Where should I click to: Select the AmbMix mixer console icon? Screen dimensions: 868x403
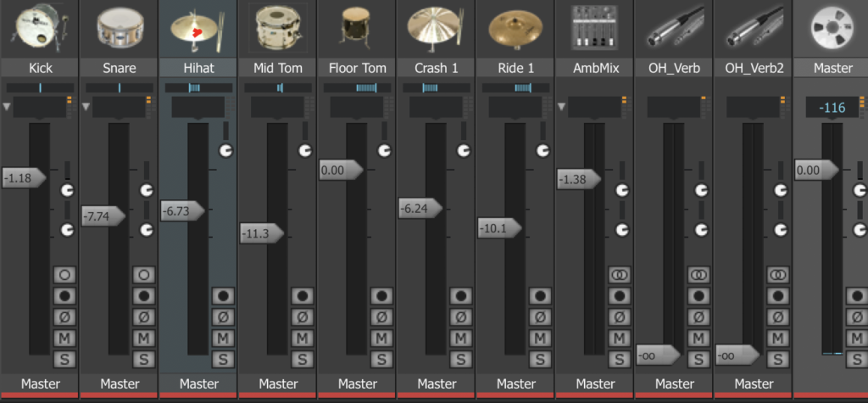click(594, 27)
